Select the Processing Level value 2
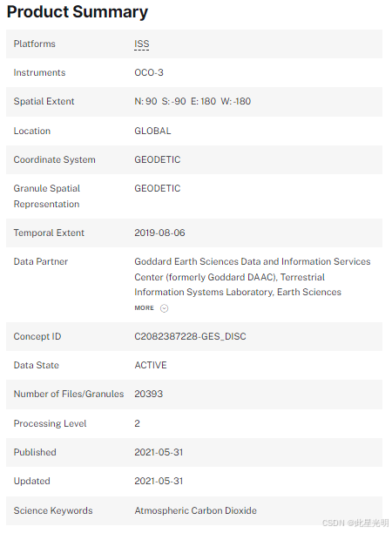This screenshot has width=392, height=533. click(137, 423)
